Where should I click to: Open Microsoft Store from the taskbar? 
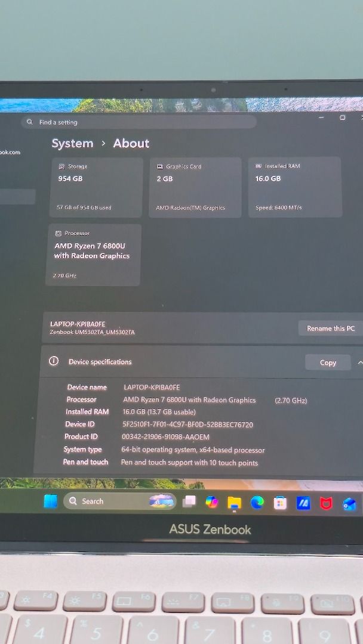pyautogui.click(x=280, y=503)
